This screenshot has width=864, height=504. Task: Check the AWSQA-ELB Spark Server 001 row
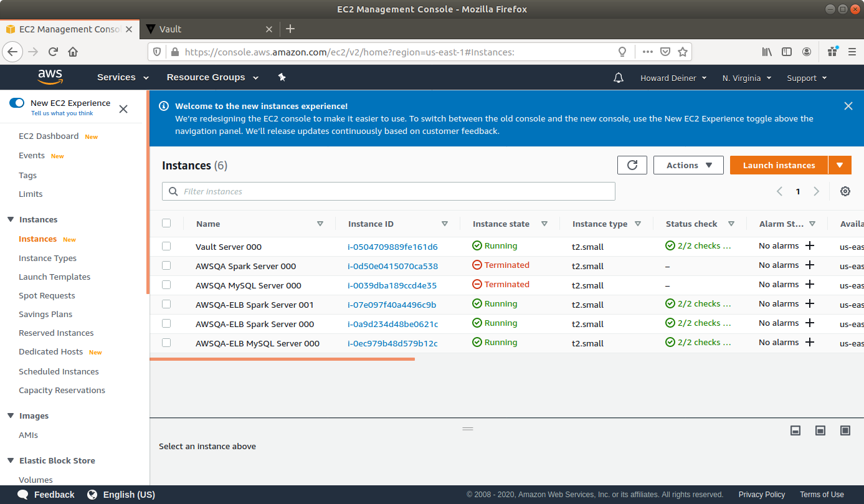(166, 304)
